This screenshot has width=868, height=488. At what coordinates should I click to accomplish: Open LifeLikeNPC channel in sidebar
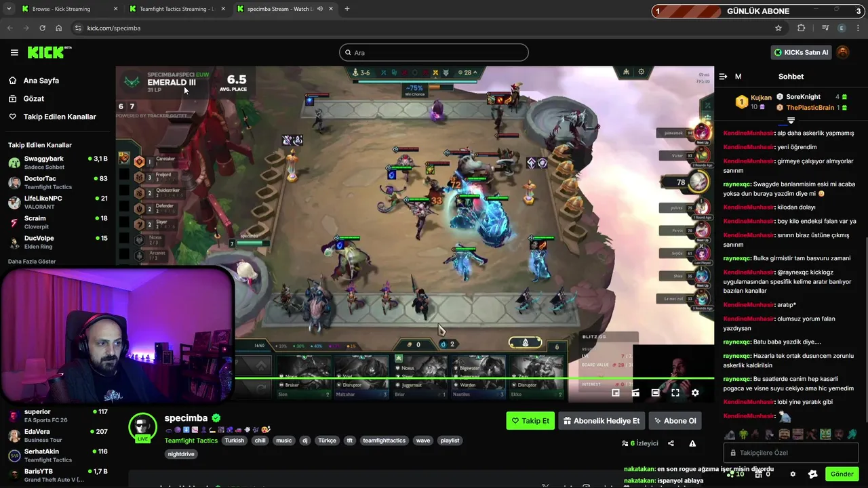tap(58, 202)
